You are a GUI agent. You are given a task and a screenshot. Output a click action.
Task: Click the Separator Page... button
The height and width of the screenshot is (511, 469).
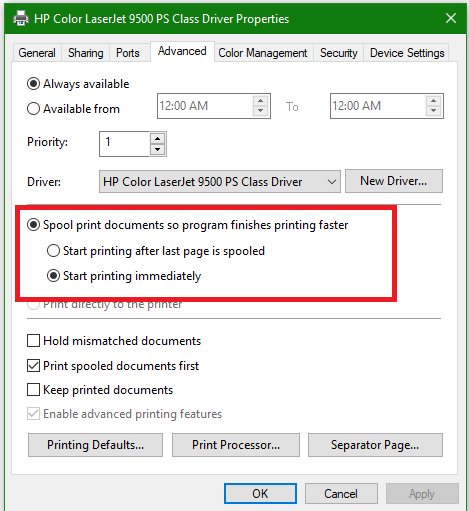click(x=375, y=445)
